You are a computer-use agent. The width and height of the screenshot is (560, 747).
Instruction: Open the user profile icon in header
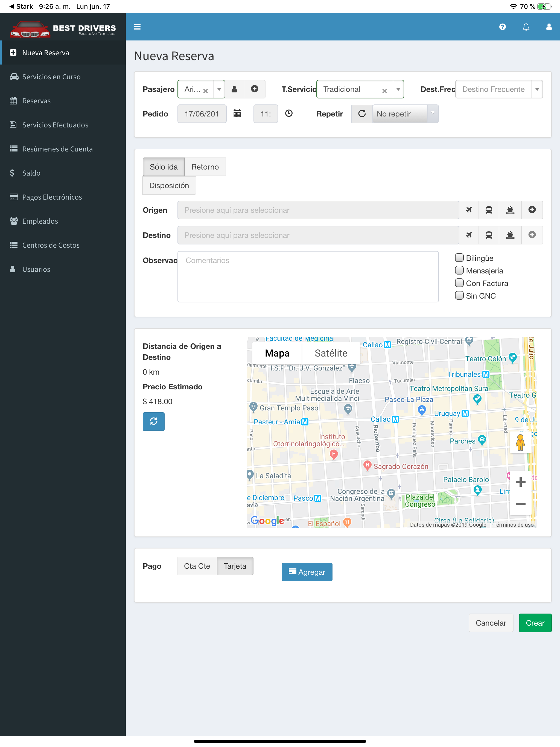point(549,27)
